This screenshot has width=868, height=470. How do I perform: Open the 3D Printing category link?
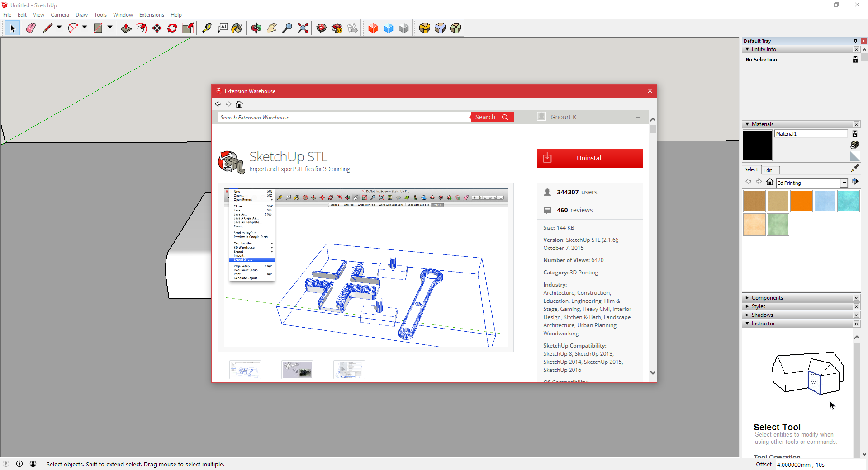(x=583, y=273)
